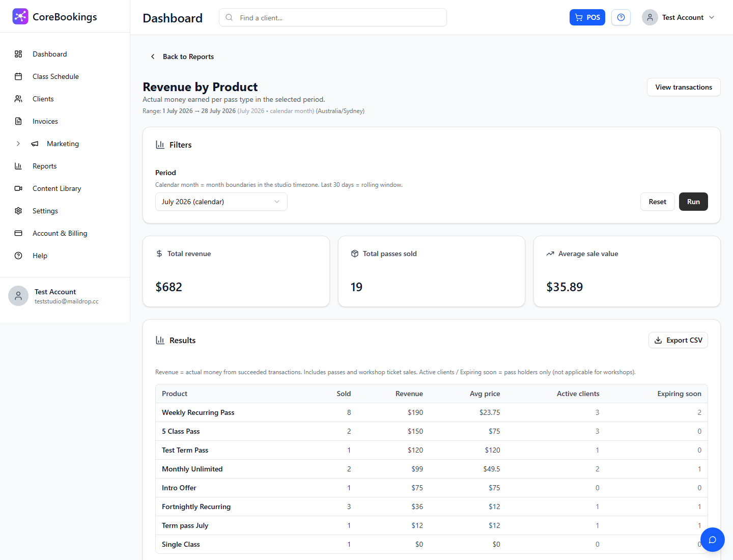Select the Fortnightly Recurring row
This screenshot has height=560, width=733.
(x=432, y=507)
